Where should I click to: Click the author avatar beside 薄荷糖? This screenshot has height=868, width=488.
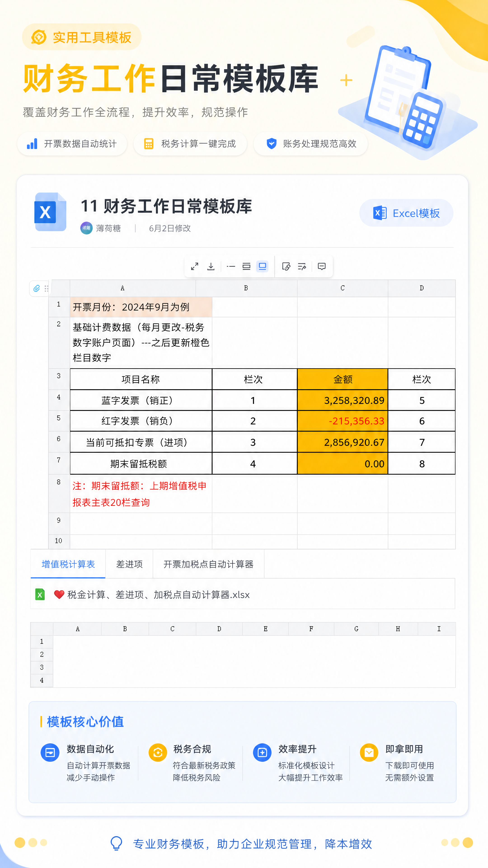86,228
